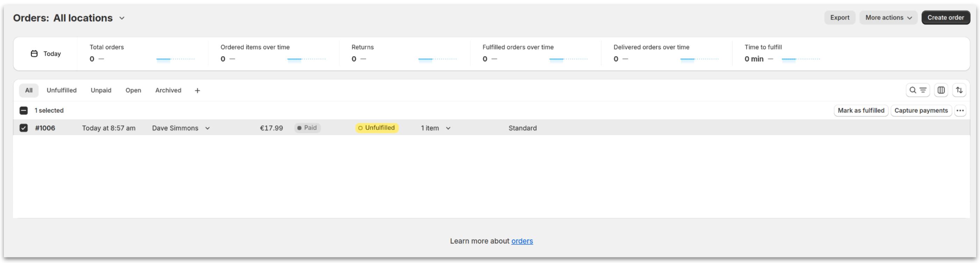Screen dimensions: 980x263
Task: Open the sort orders icon
Action: click(959, 90)
